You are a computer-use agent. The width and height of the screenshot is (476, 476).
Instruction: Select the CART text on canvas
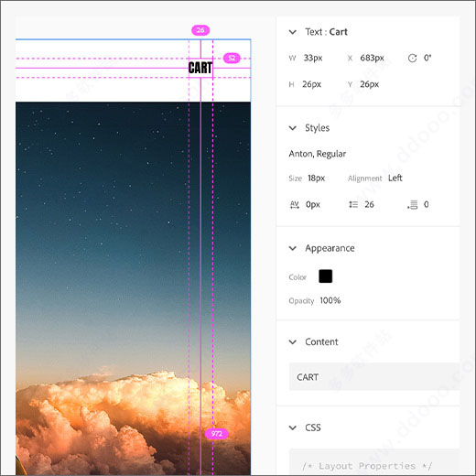pos(200,68)
